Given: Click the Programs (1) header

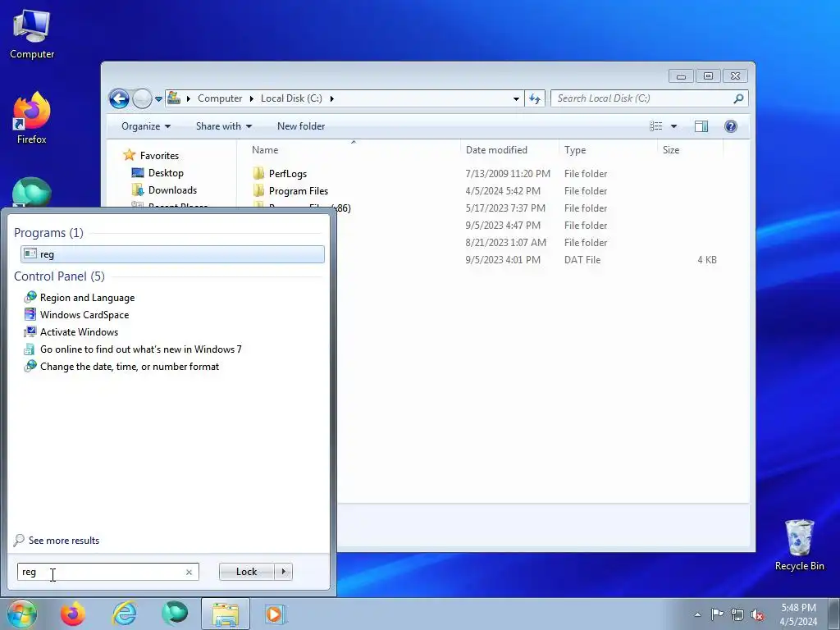Looking at the screenshot, I should click(48, 232).
